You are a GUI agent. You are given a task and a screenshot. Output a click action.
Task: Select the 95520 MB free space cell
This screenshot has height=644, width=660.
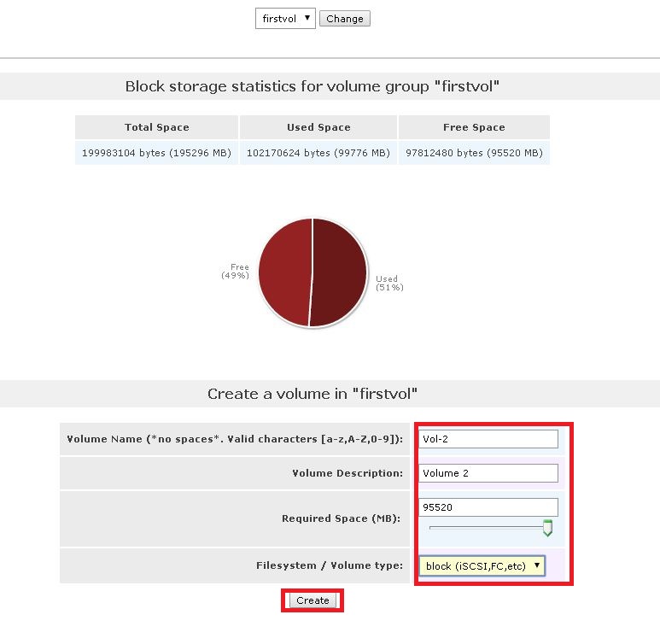(x=474, y=153)
